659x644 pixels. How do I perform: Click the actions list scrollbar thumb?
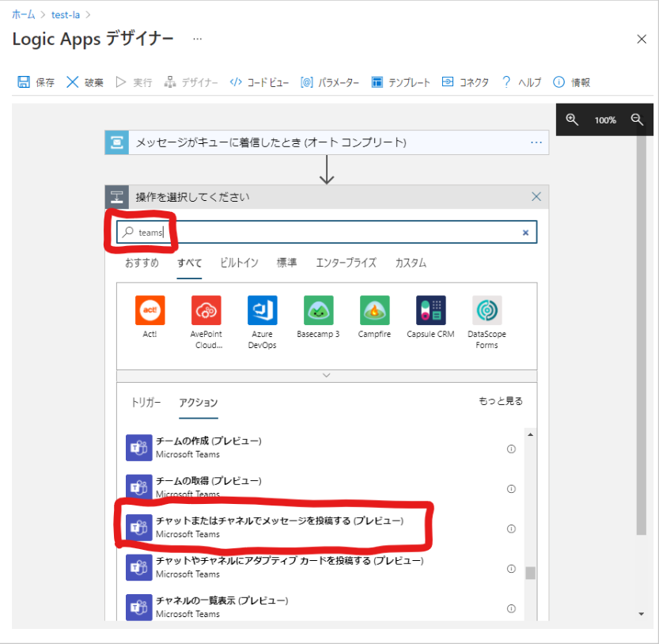(530, 573)
